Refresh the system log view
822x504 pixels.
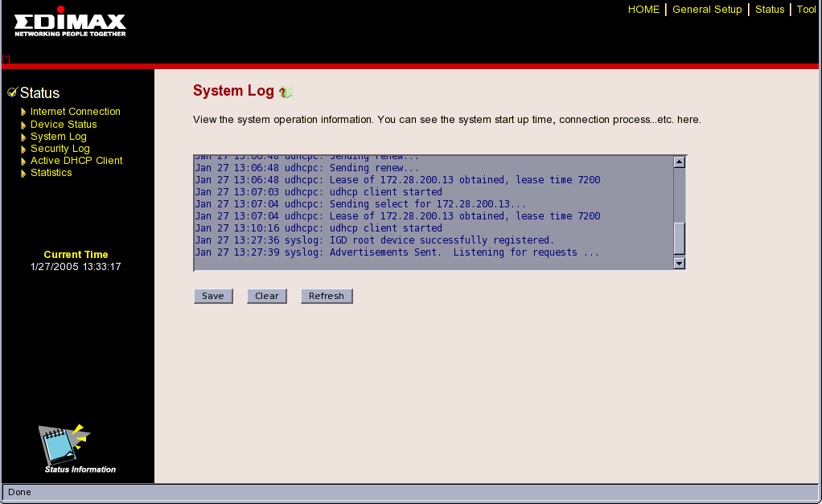[327, 296]
